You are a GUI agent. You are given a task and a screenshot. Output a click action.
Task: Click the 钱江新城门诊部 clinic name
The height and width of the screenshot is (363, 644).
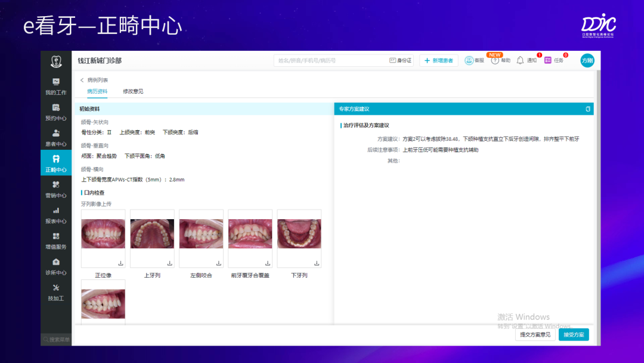point(100,60)
